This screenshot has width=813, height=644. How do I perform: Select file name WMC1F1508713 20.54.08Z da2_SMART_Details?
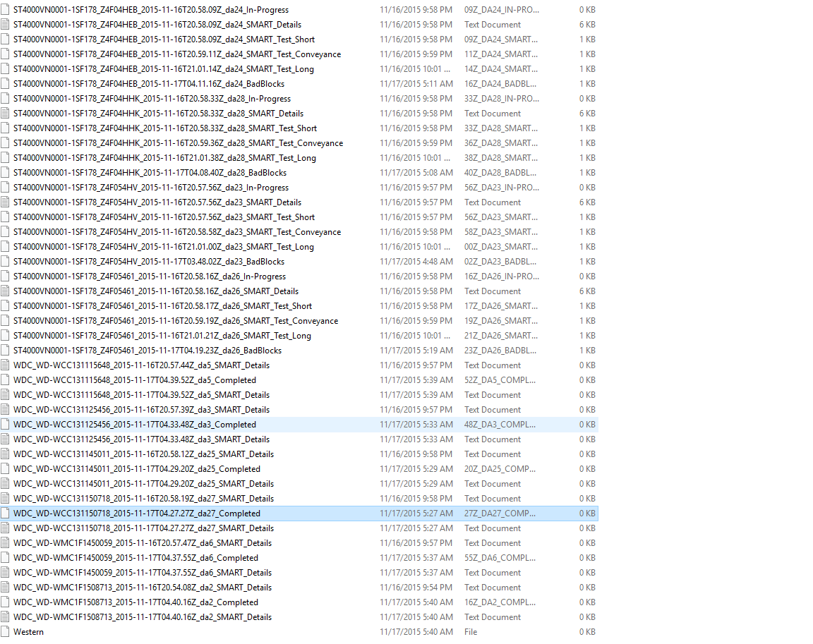point(143,588)
